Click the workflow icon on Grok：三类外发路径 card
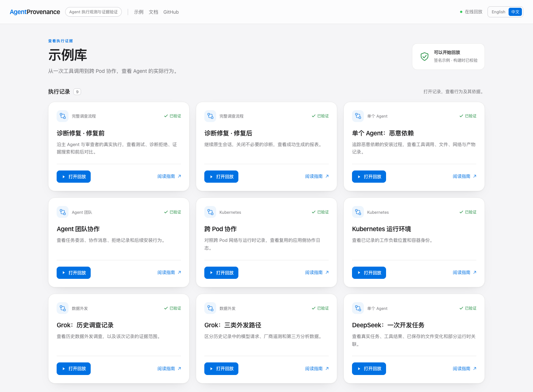The width and height of the screenshot is (533, 392). [210, 308]
